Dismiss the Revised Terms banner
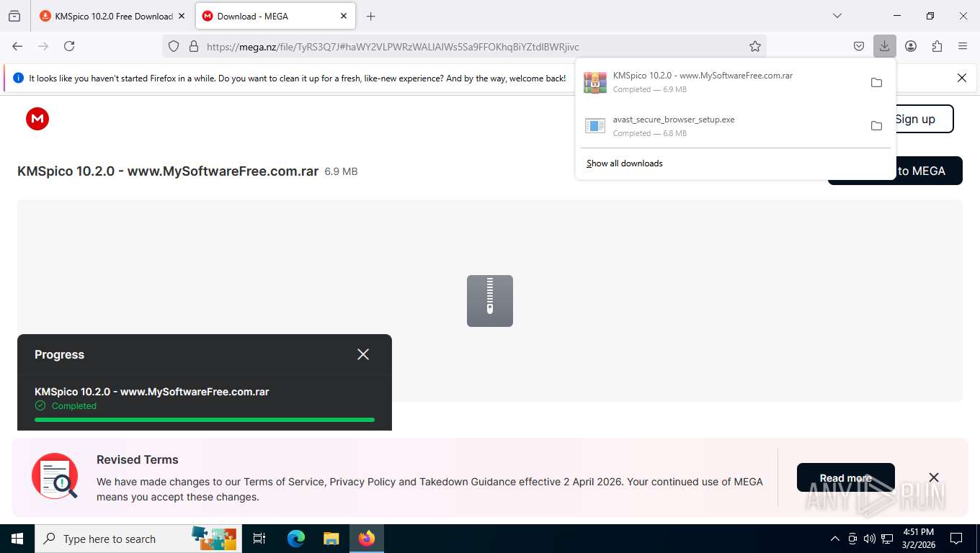980x553 pixels. 934,477
